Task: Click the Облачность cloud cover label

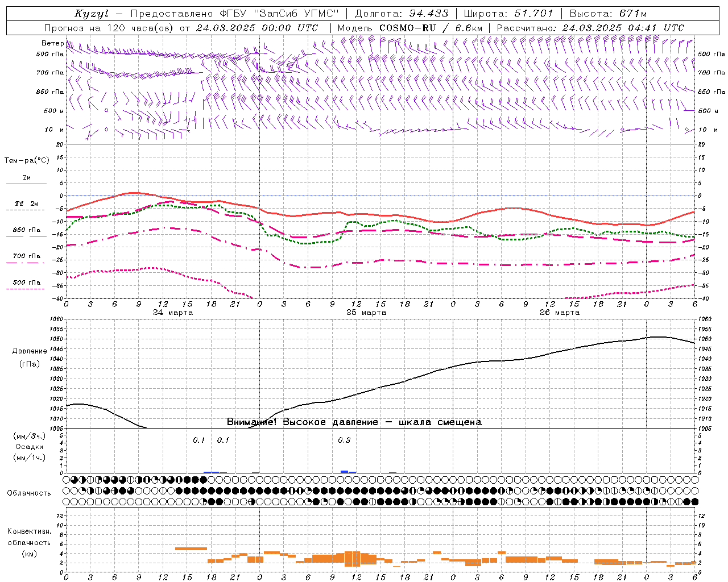Action: [29, 493]
